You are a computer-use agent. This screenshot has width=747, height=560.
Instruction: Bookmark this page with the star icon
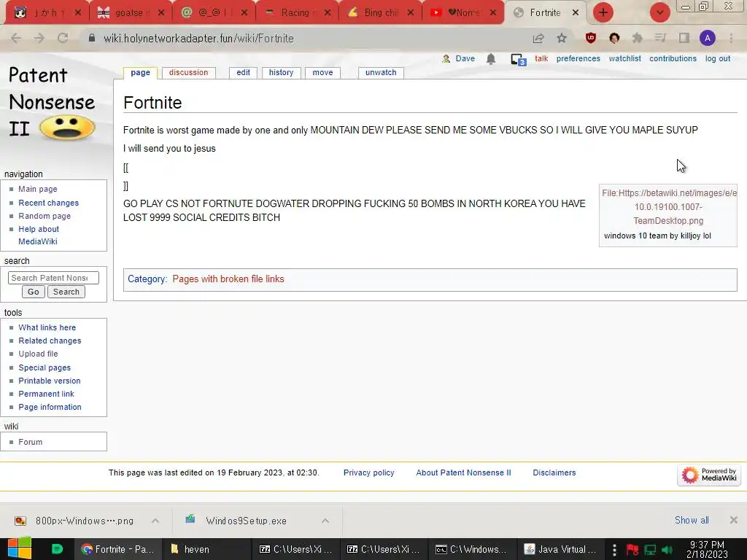point(562,39)
